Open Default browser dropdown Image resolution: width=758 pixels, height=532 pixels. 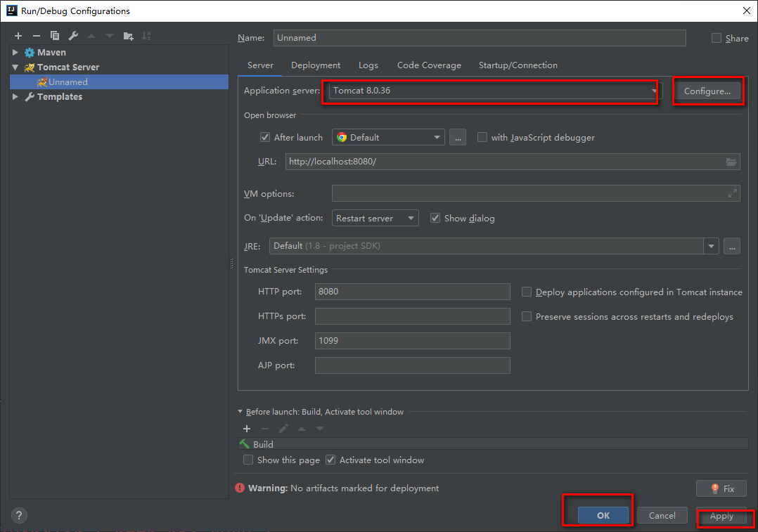point(388,137)
